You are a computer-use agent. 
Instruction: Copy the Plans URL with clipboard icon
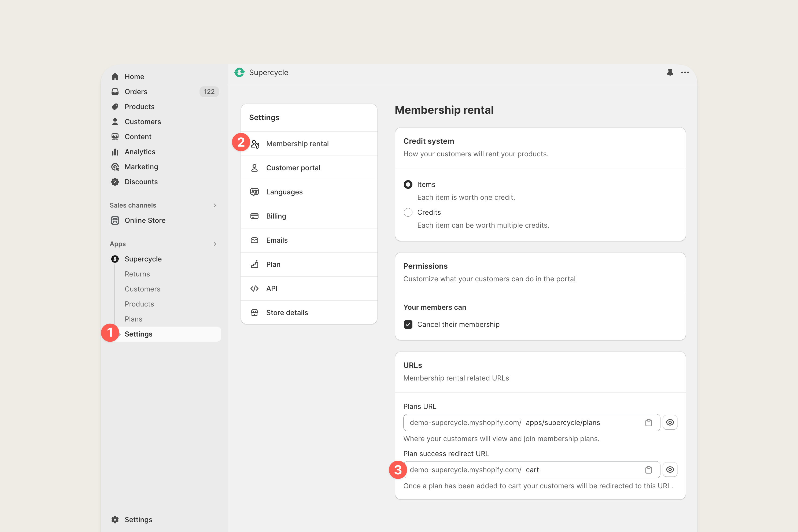(648, 422)
